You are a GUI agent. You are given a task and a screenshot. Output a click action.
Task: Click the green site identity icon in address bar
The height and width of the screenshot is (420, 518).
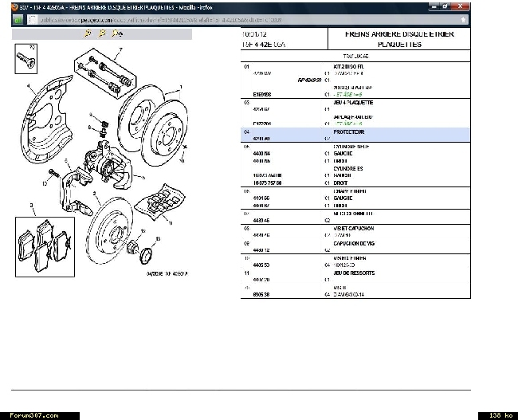pyautogui.click(x=18, y=19)
